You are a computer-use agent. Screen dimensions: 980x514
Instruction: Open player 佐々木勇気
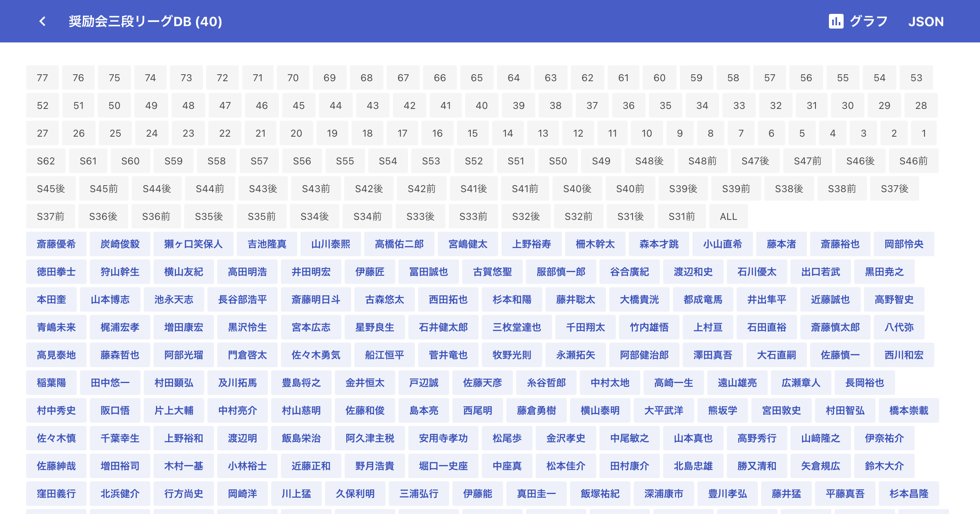[x=316, y=355]
